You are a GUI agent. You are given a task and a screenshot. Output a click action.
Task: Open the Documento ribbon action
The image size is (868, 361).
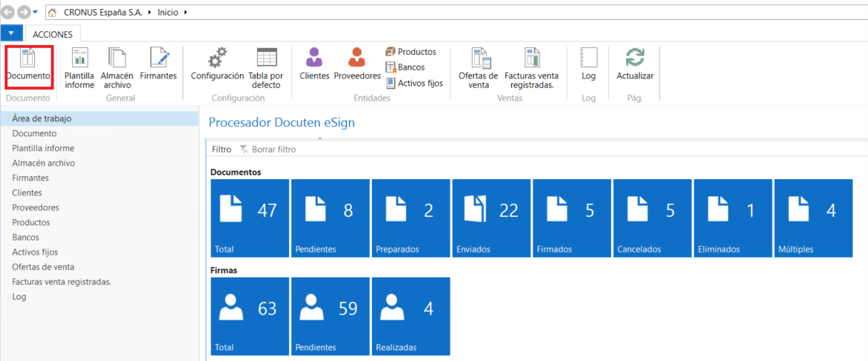(29, 64)
